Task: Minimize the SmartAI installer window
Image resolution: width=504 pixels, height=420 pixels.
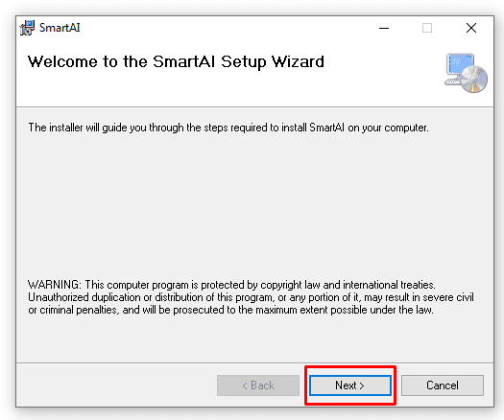Action: (384, 28)
